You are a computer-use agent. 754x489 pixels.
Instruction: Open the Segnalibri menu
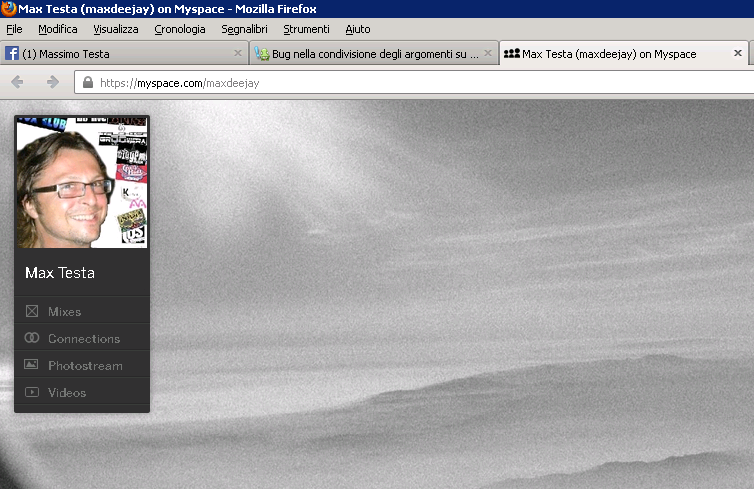tap(244, 29)
